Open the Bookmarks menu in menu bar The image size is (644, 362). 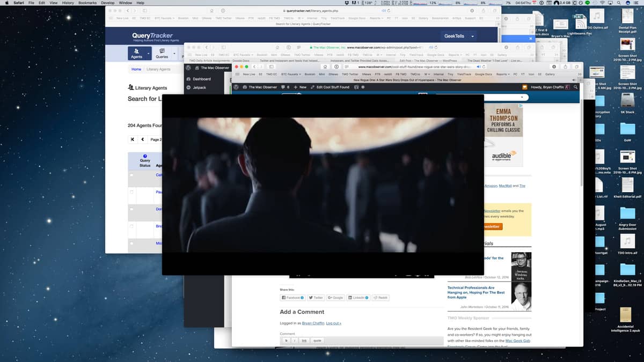(87, 3)
